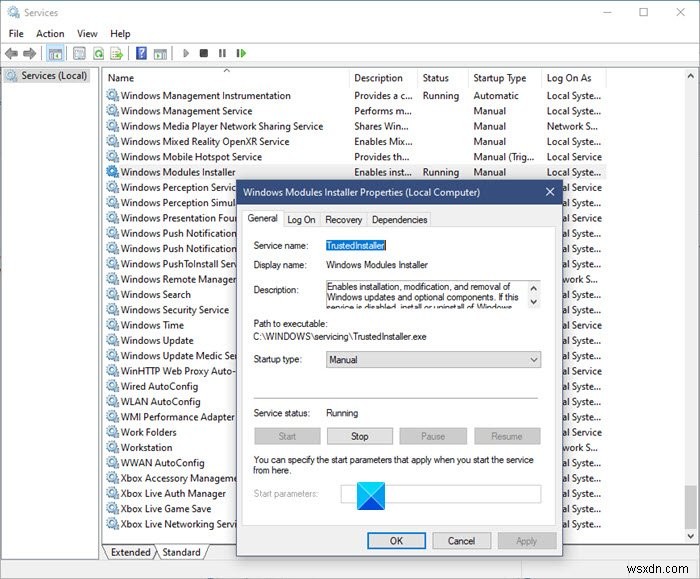Switch to the Recovery tab
The width and height of the screenshot is (700, 579).
[343, 220]
